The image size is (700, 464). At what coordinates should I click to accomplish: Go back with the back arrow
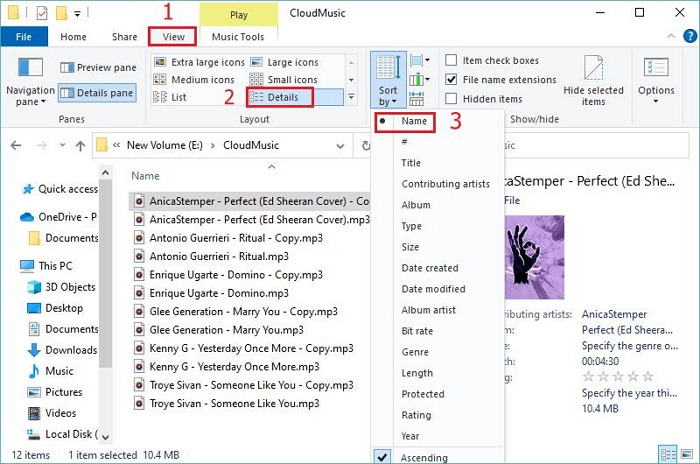(16, 146)
